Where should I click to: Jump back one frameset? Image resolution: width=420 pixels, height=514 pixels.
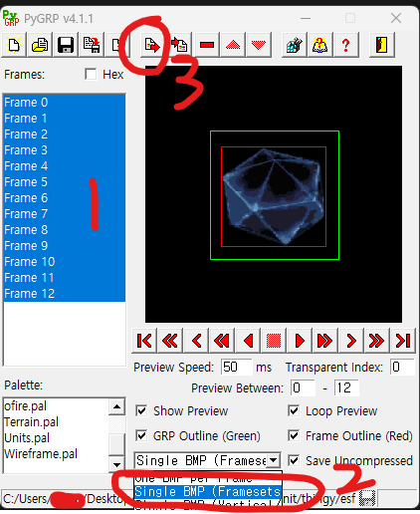170,341
